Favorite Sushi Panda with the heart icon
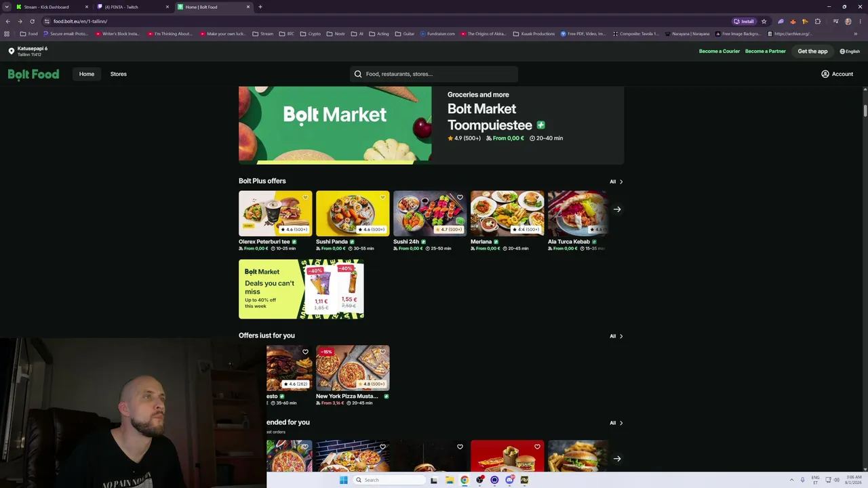868x488 pixels. click(382, 198)
